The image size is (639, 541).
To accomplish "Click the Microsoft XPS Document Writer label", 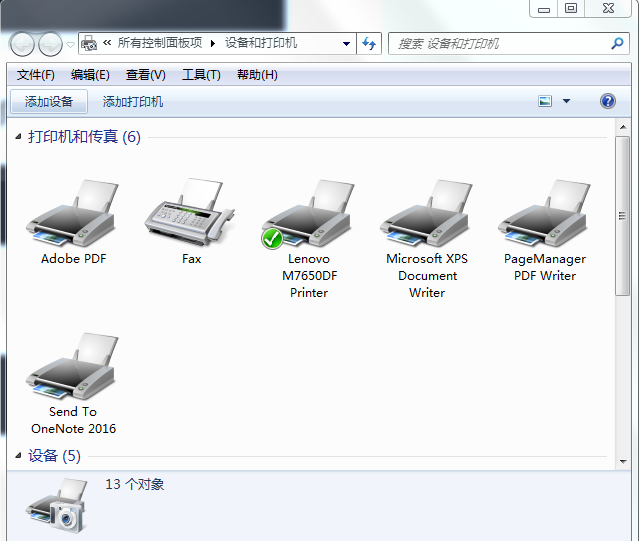I will [427, 276].
